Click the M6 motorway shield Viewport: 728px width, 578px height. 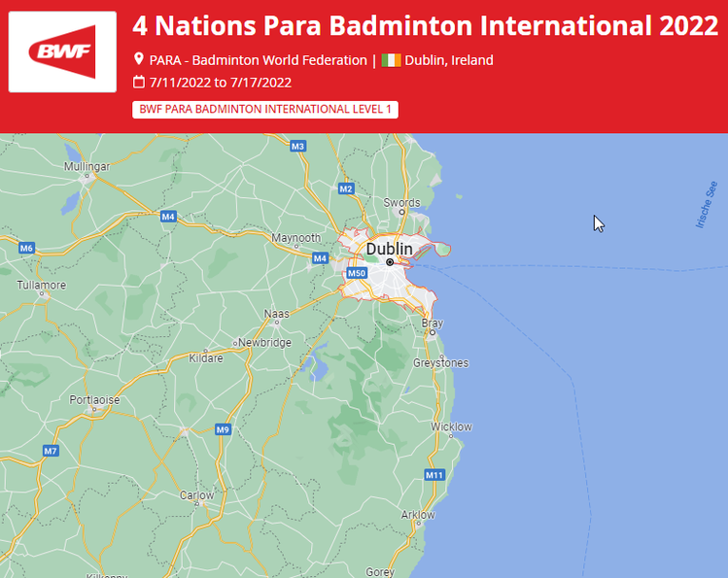(x=26, y=248)
